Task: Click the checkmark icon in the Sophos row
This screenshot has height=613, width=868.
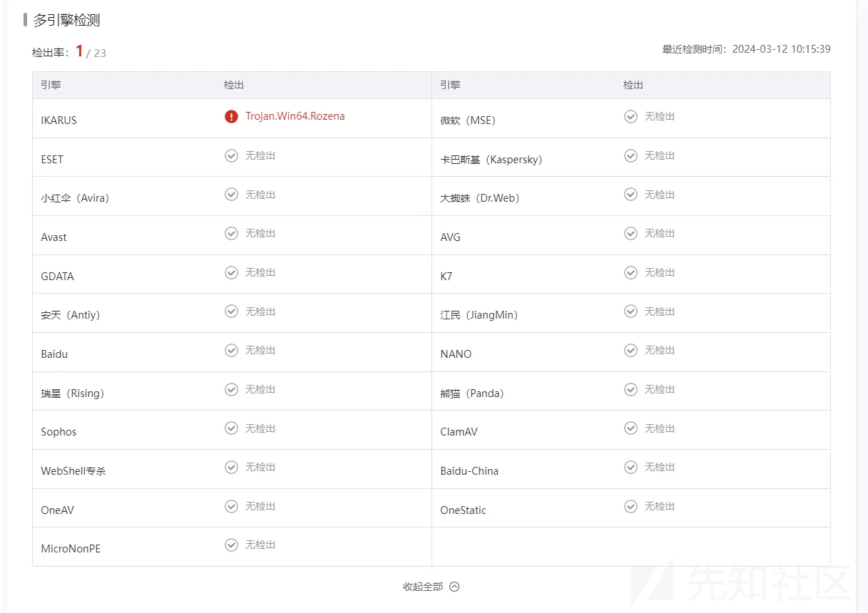Action: 231,428
